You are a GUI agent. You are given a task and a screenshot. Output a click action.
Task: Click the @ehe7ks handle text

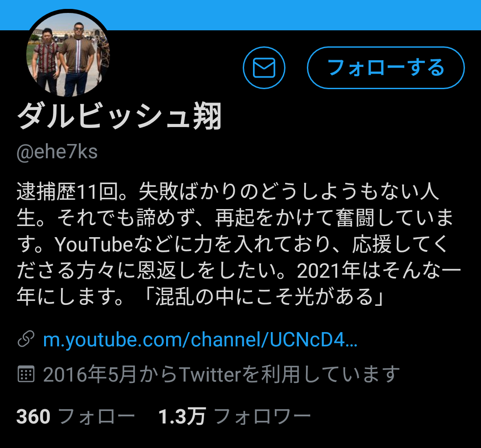(57, 152)
